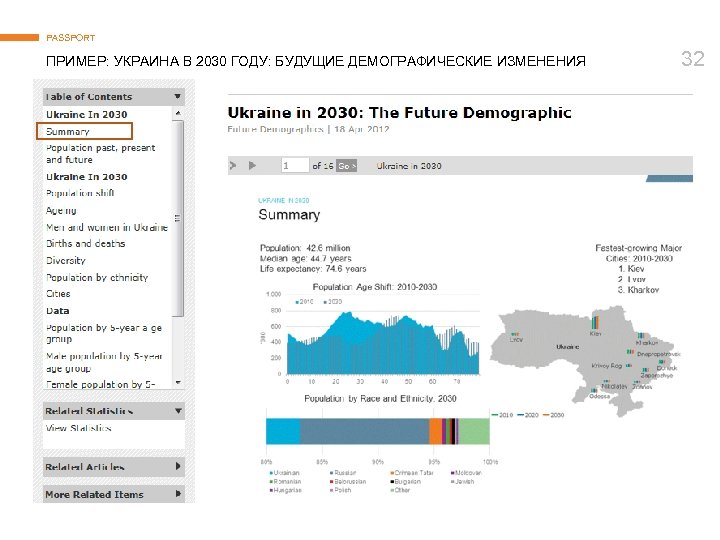This screenshot has width=720, height=540.
Task: Click the table of contents scrollbar thumb
Action: 178,218
